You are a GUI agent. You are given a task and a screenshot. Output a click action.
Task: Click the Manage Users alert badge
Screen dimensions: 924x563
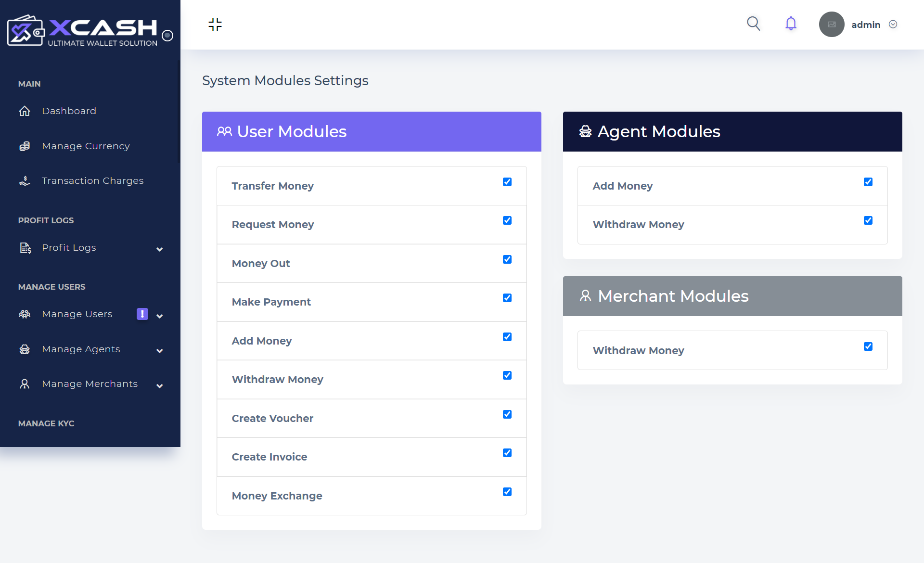pyautogui.click(x=142, y=314)
